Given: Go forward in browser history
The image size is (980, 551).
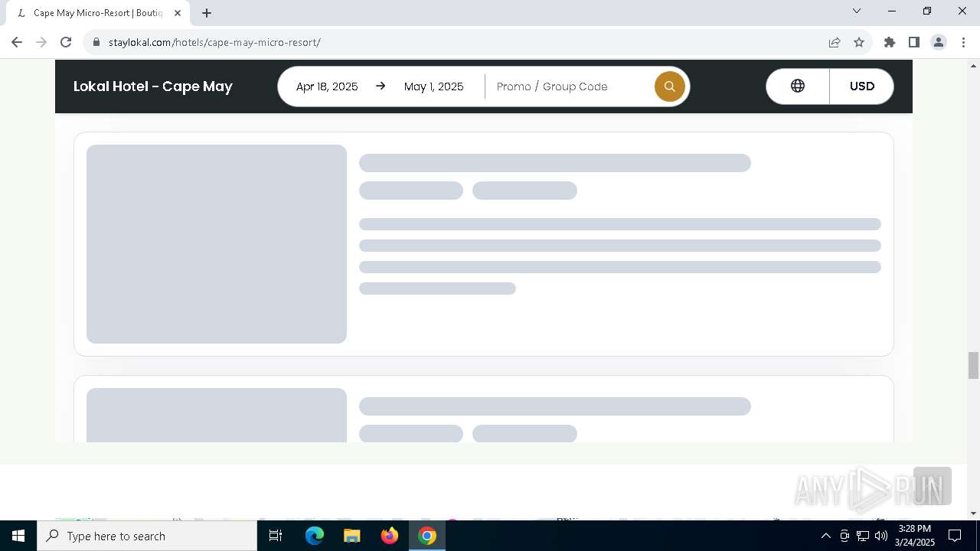Looking at the screenshot, I should (x=41, y=42).
